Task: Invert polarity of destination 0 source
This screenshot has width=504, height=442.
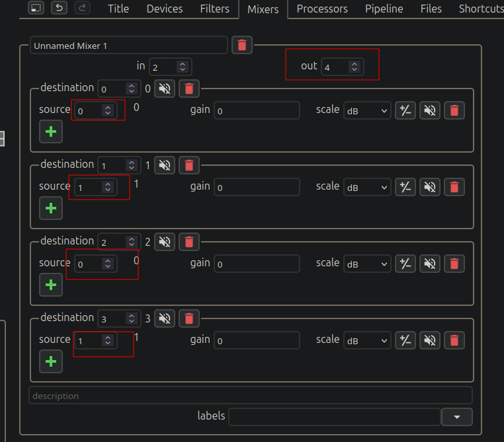Action: pos(405,111)
